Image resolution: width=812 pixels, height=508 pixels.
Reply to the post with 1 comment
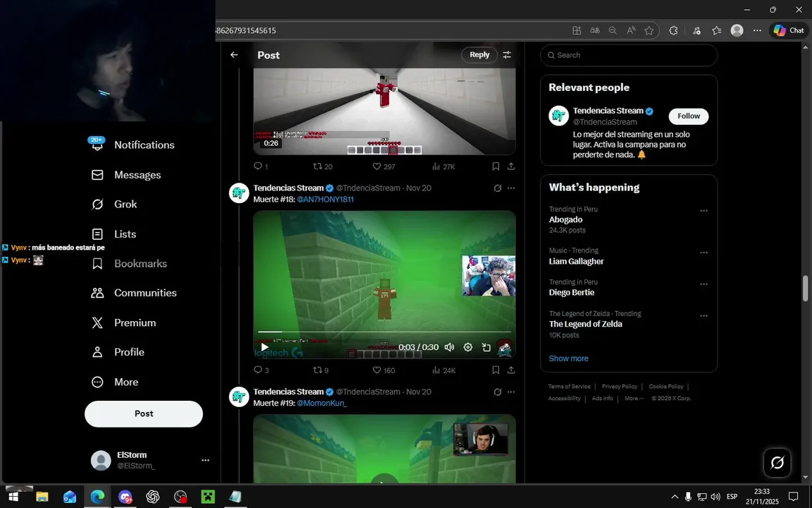click(261, 167)
